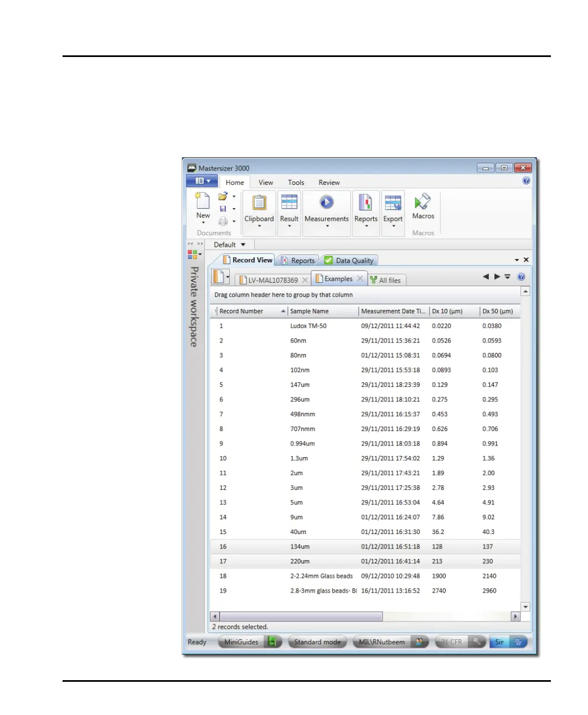The image size is (588, 715).
Task: Close the LV-MAL1078369 file tab
Action: click(x=305, y=280)
